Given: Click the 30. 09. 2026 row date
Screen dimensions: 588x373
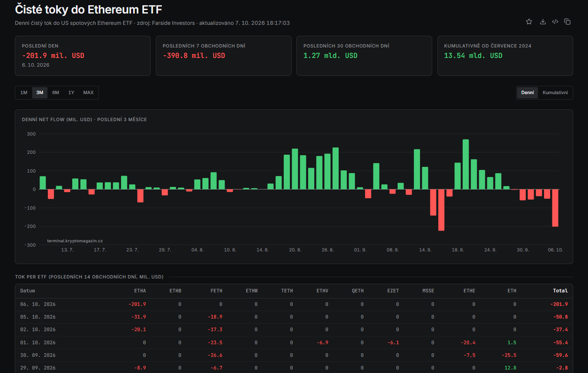Looking at the screenshot, I should click(x=38, y=355).
